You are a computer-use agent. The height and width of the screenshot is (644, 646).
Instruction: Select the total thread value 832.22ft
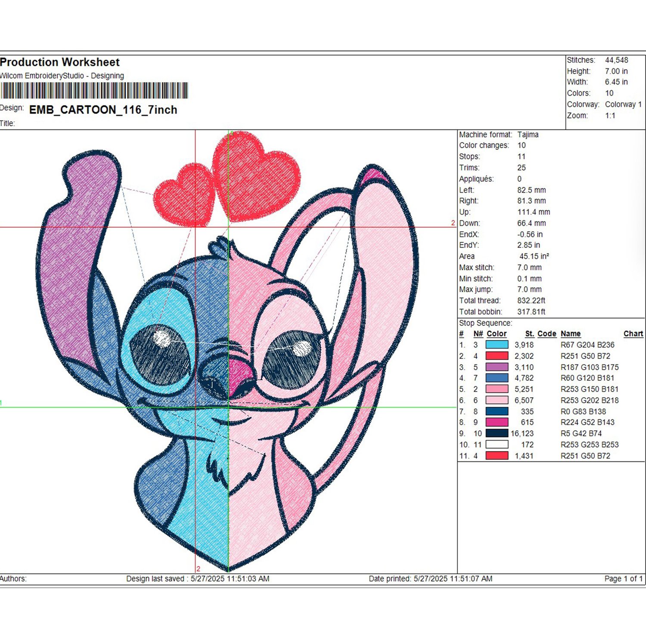[531, 301]
